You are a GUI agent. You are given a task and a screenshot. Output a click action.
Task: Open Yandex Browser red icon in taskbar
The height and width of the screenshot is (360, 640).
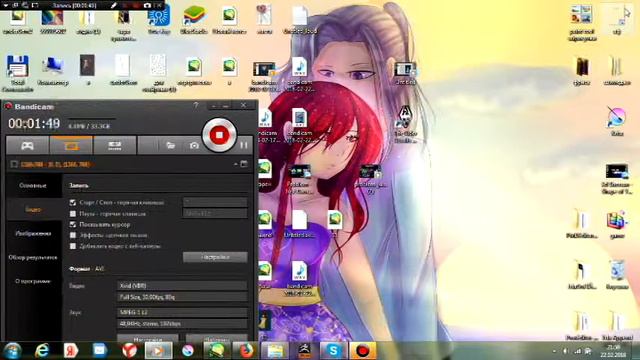(129, 351)
